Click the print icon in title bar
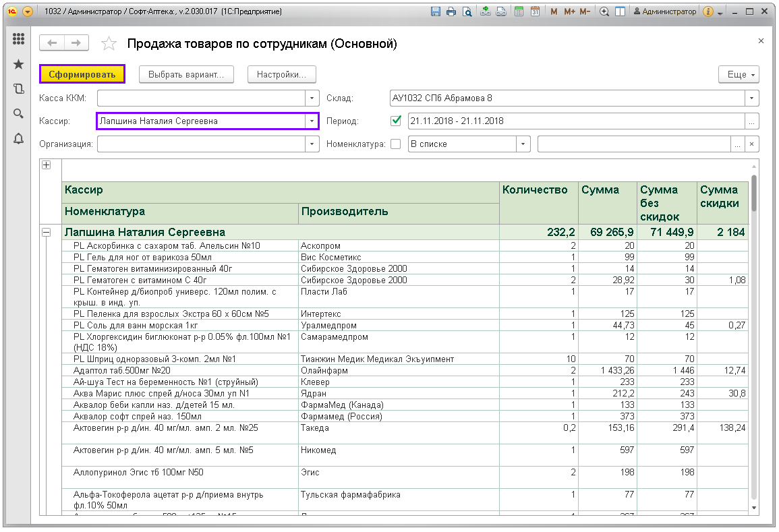 pos(451,12)
